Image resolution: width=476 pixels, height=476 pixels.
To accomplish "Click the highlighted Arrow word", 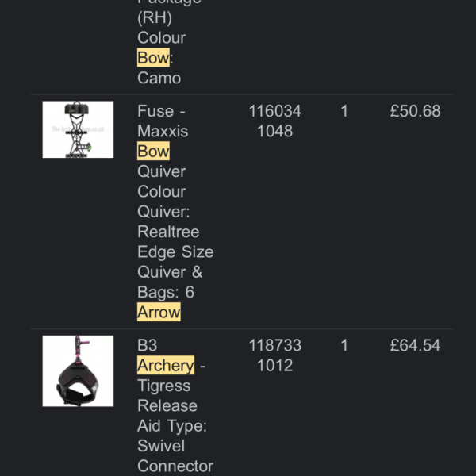I will click(x=159, y=312).
